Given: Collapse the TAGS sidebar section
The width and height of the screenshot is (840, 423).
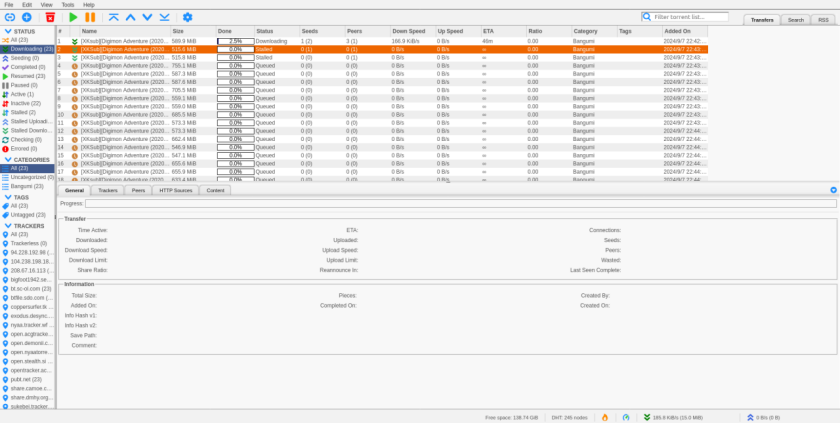Looking at the screenshot, I should click(8, 197).
